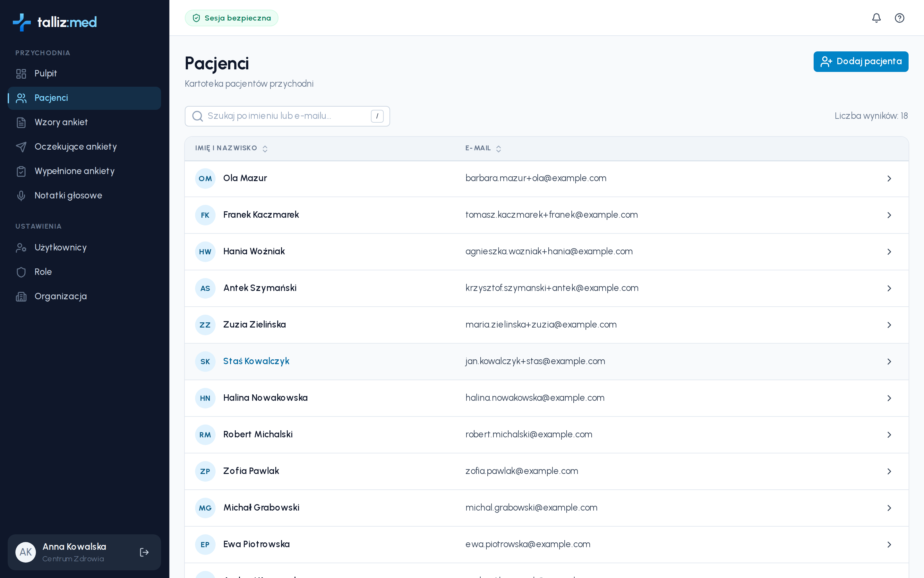Viewport: 924px width, 578px height.
Task: Click email robert.michalski@example.com
Action: click(x=529, y=434)
